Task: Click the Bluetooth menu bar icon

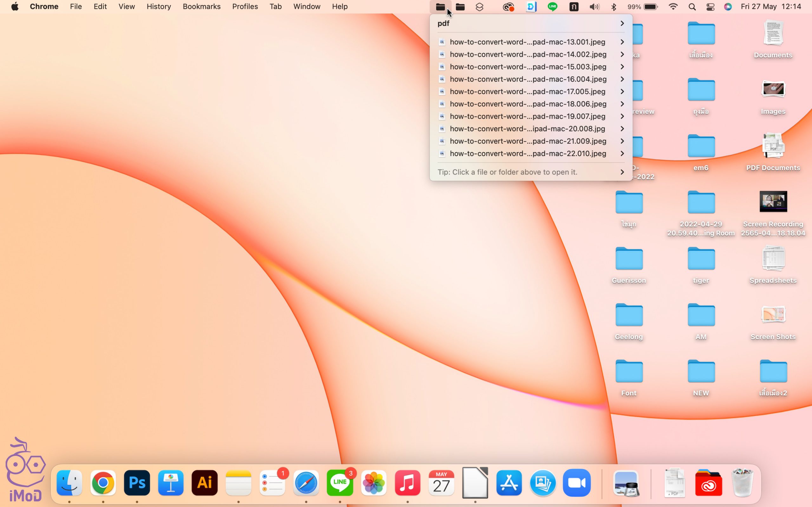Action: [614, 7]
